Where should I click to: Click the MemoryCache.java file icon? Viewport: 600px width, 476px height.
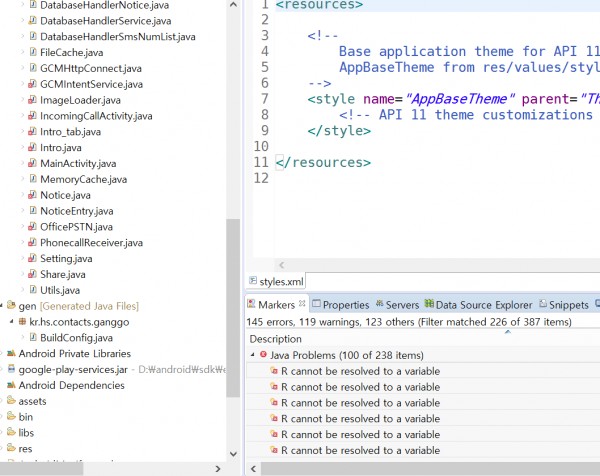pos(33,179)
